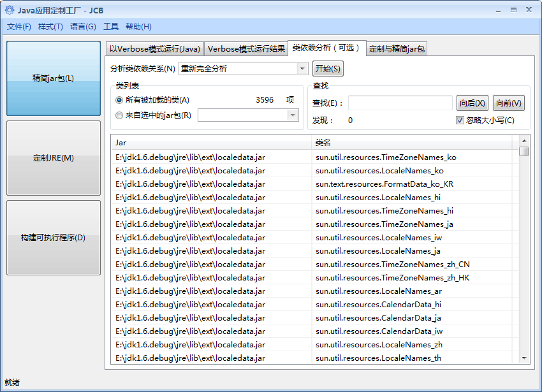Switch to 定制与精简jar包 tab
The height and width of the screenshot is (392, 542).
click(397, 48)
